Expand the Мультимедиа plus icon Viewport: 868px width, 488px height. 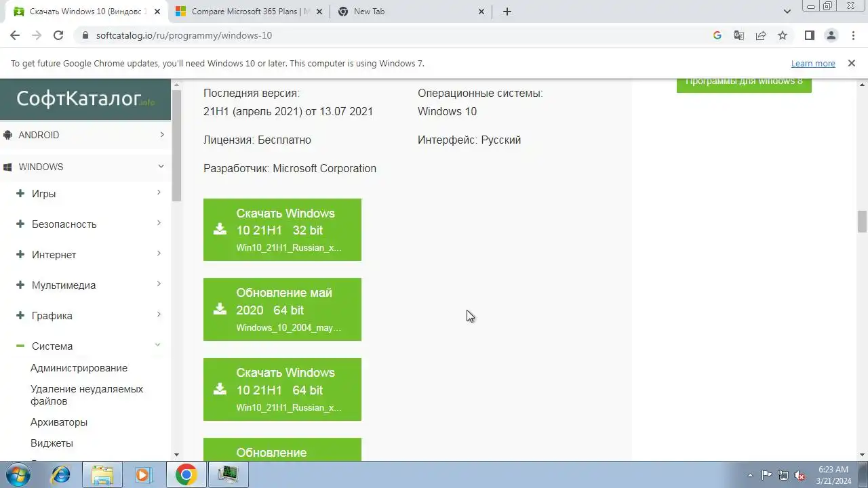pyautogui.click(x=20, y=285)
